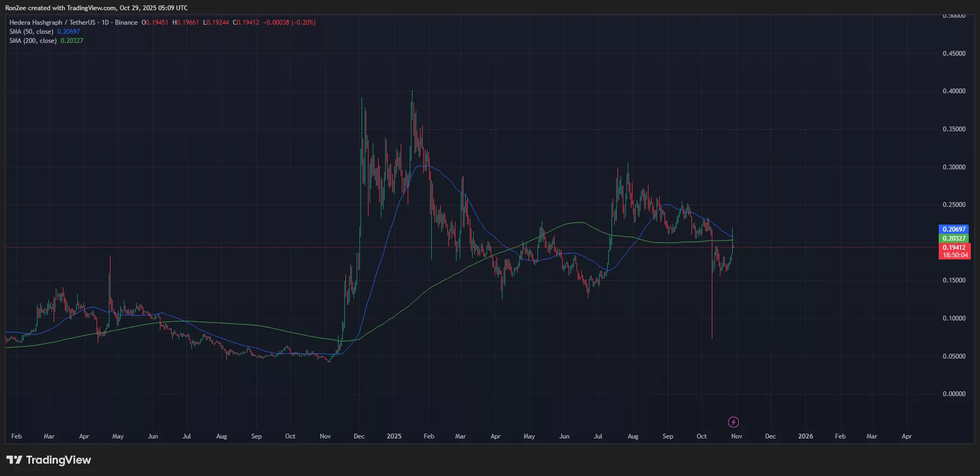Viewport: 980px width, 476px height.
Task: Click the 18:50:04 candle countdown timer
Action: coord(955,255)
